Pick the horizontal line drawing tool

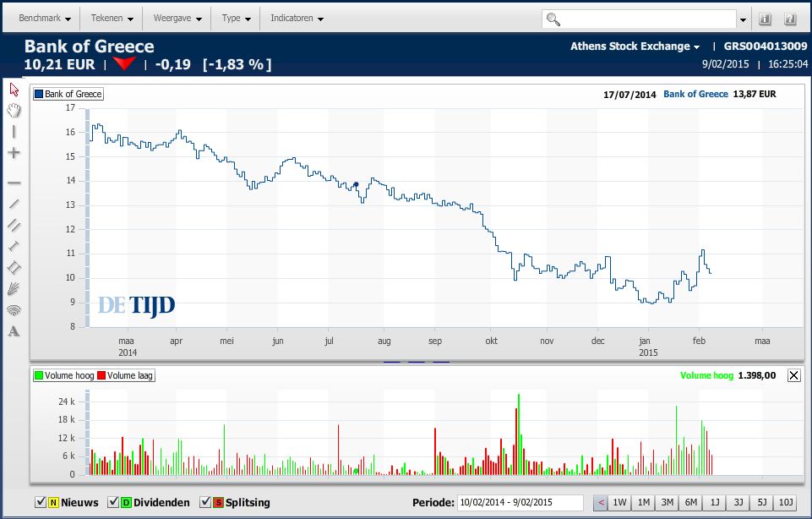pyautogui.click(x=14, y=183)
